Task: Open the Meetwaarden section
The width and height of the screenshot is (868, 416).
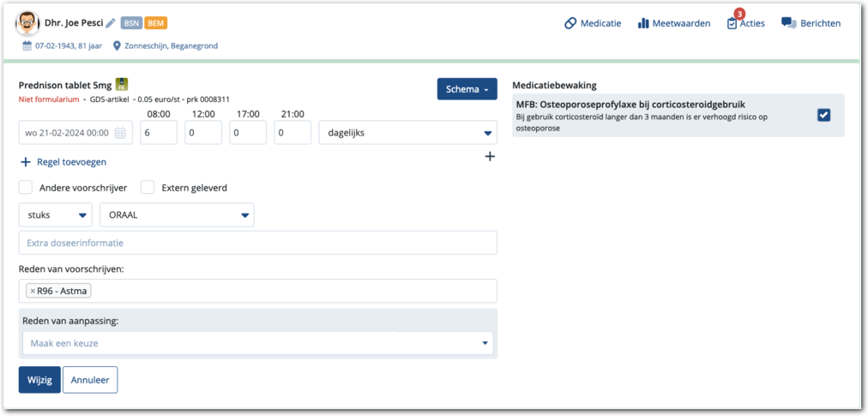Action: click(x=673, y=23)
